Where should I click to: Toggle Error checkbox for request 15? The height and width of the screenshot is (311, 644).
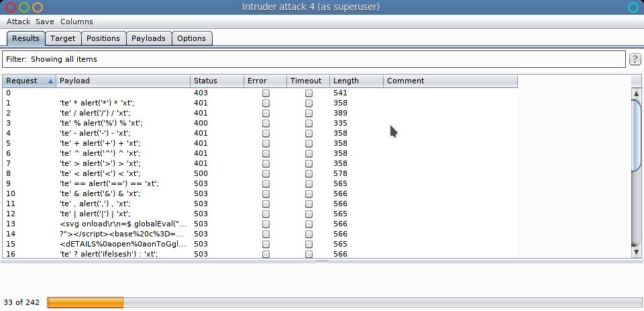click(266, 244)
